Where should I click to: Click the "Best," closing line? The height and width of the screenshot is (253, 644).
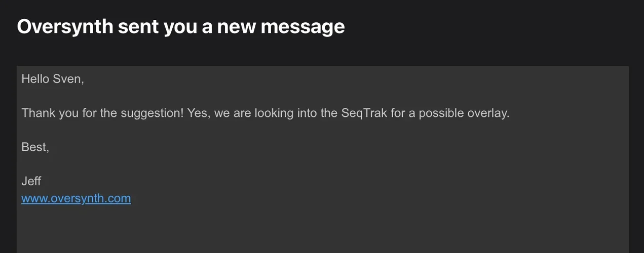tap(35, 147)
